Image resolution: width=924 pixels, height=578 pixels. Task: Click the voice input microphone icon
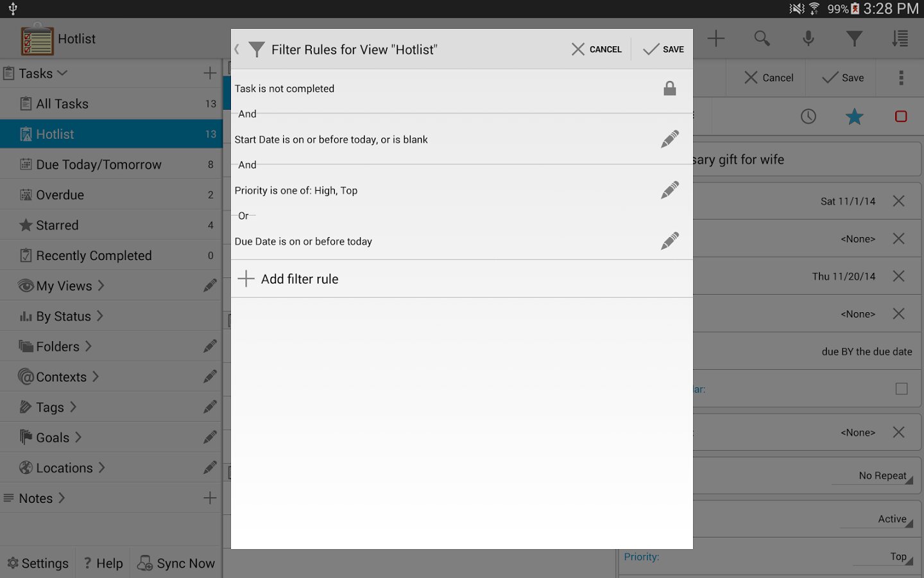[x=808, y=39]
